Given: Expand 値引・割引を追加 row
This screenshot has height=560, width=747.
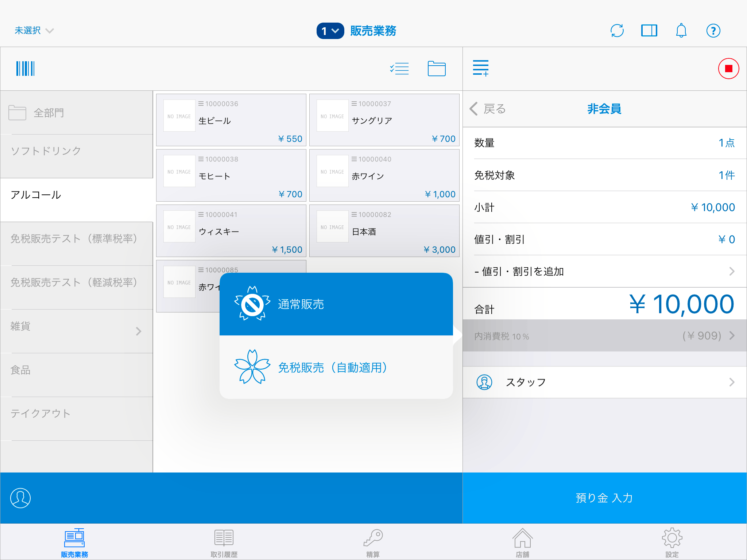Looking at the screenshot, I should point(604,271).
